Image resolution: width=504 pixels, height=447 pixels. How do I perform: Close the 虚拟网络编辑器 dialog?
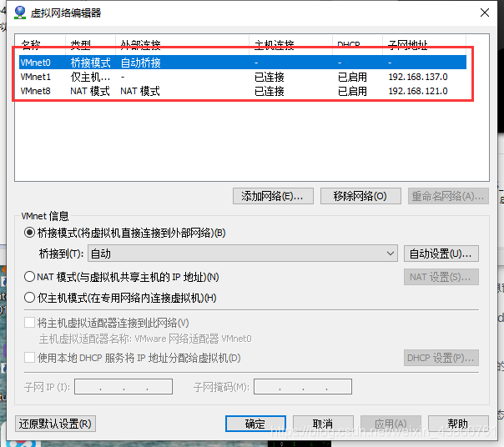[485, 13]
